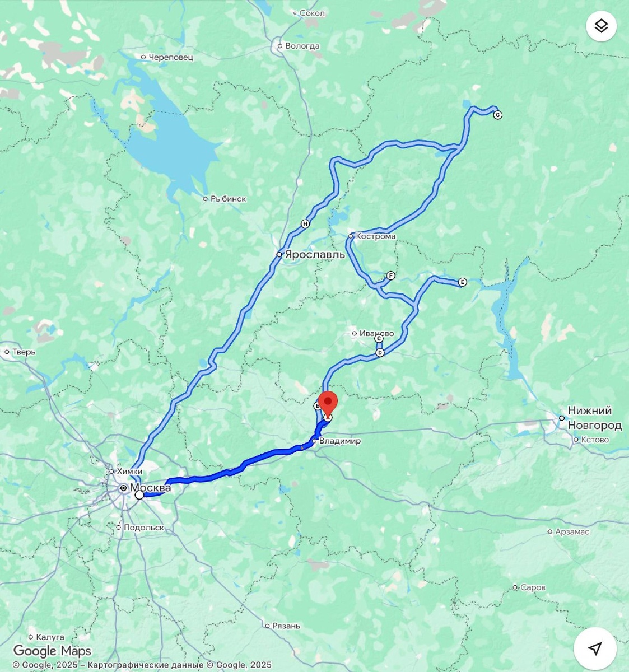Select waypoint B marker near Владимир

click(317, 405)
